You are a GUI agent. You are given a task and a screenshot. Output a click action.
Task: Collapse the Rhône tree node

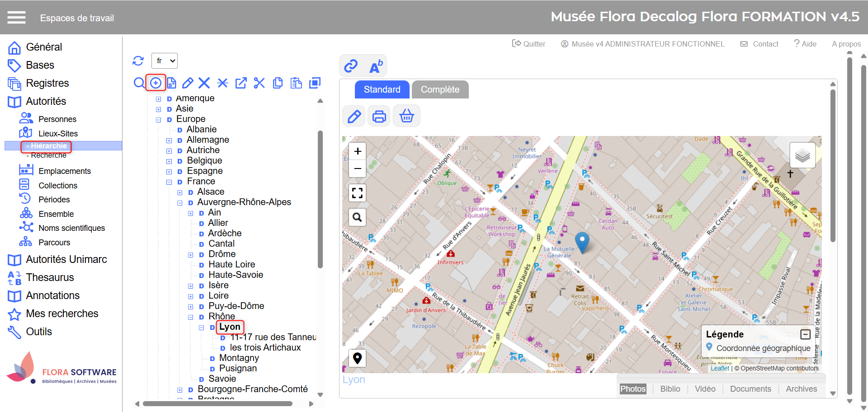(x=190, y=317)
